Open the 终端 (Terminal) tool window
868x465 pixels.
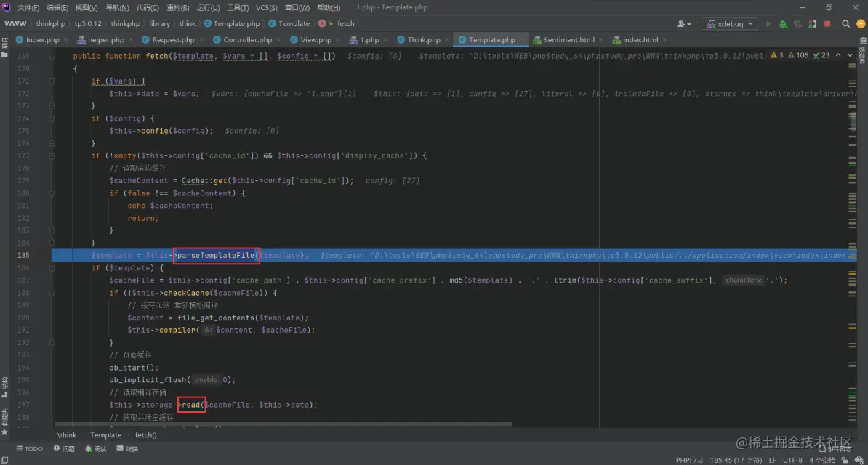coord(128,449)
